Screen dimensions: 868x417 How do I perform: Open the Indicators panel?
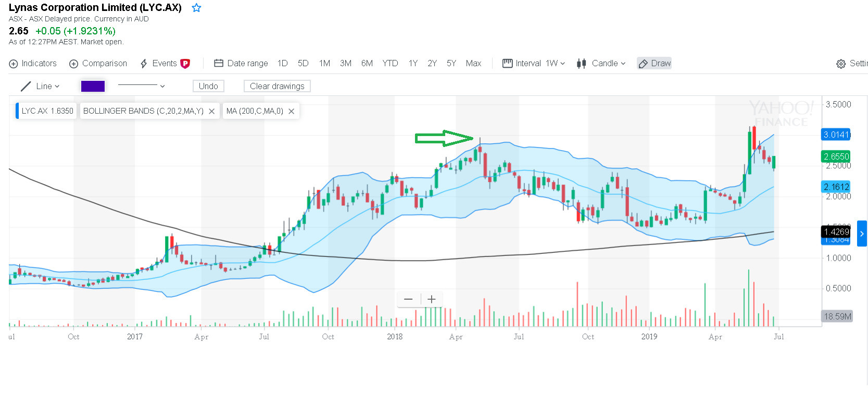(33, 64)
